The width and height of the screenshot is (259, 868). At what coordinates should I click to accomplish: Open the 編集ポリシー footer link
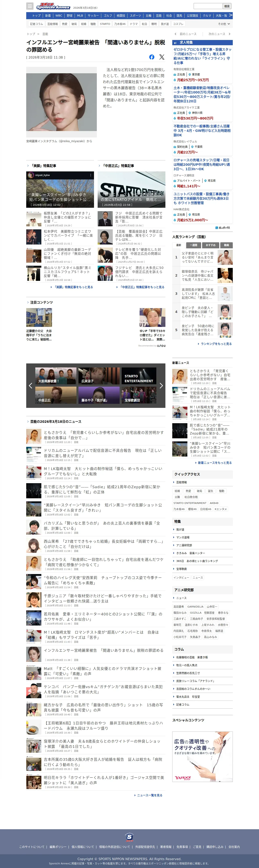click(58, 847)
